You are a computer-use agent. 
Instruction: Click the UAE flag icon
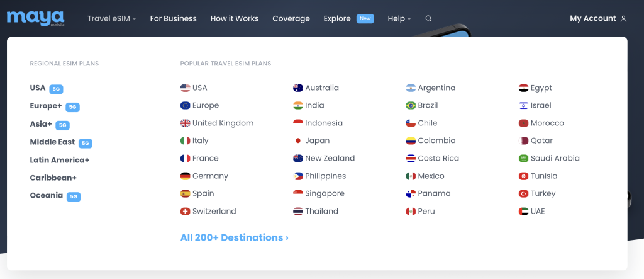click(523, 212)
